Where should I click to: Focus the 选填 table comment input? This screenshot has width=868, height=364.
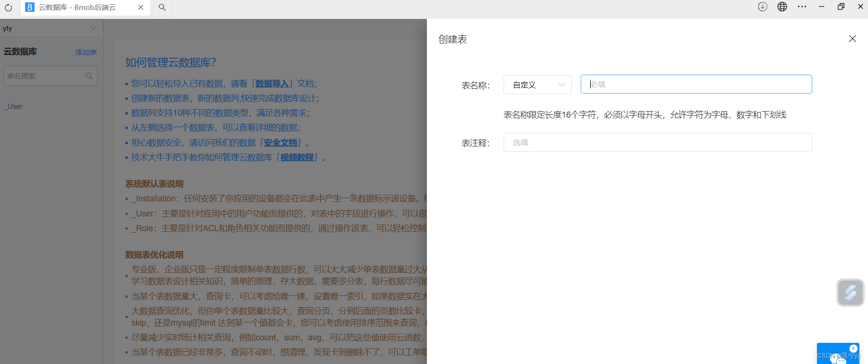[658, 142]
